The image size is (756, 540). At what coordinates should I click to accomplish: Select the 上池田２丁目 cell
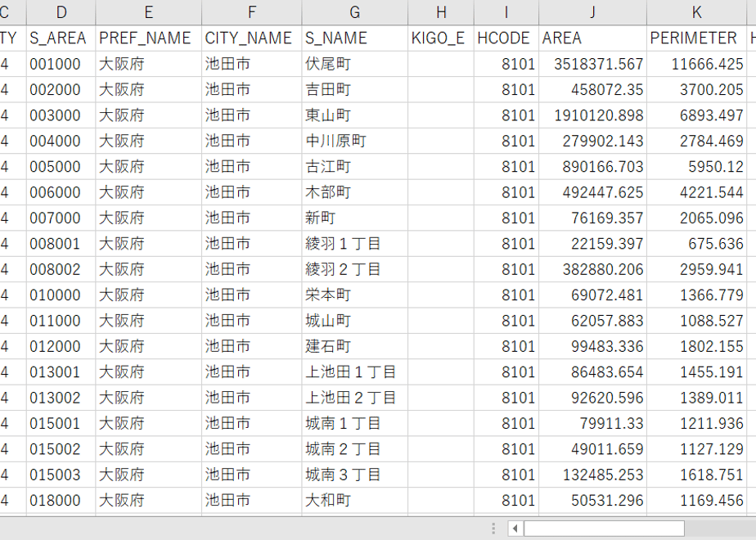pos(355,398)
